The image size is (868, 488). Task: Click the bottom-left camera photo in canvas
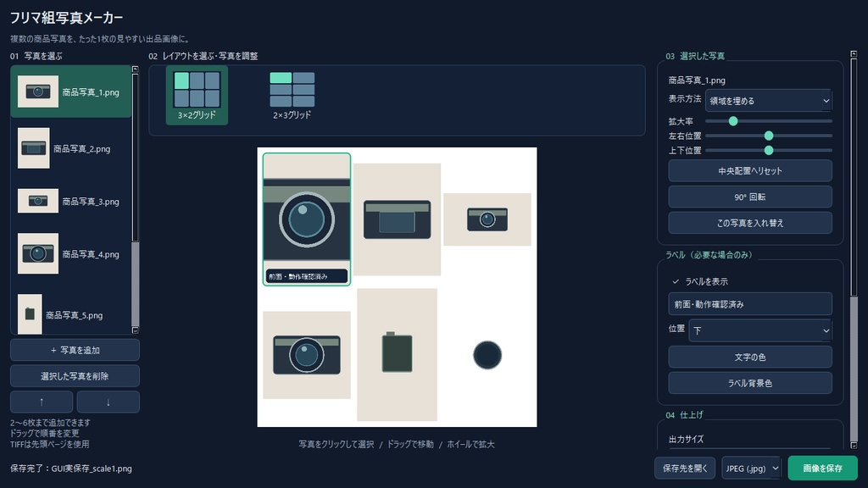tap(307, 355)
